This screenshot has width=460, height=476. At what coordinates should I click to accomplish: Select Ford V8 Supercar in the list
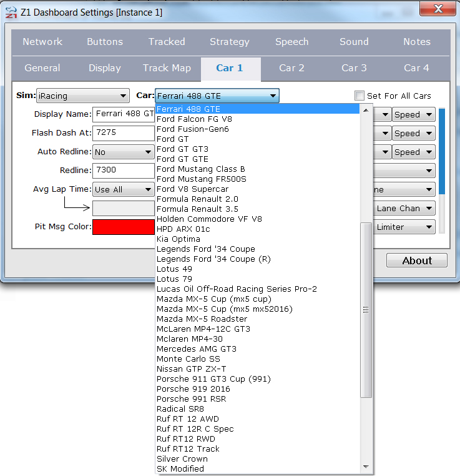tap(257, 189)
